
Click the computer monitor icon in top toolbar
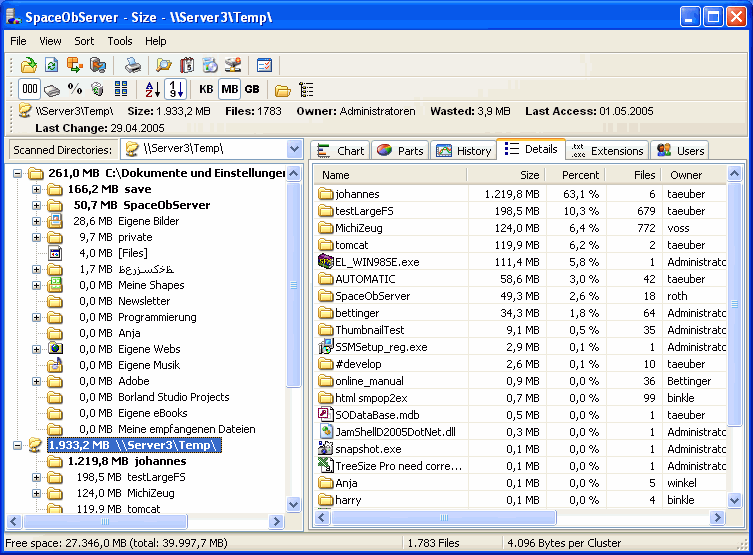coord(97,65)
